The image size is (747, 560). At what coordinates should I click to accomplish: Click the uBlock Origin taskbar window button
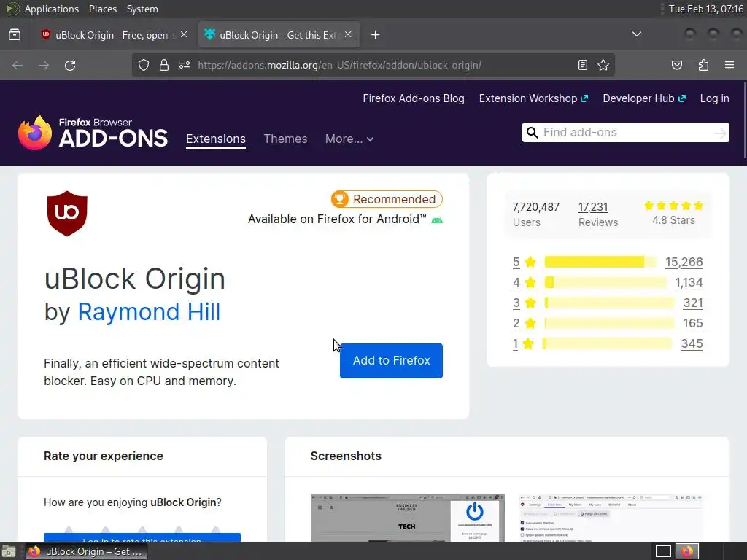point(86,551)
